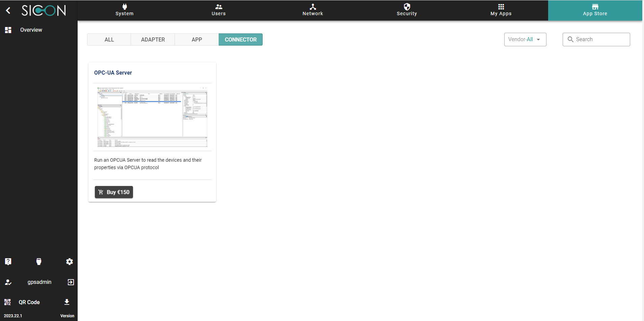Collapse sidebar with back arrow icon

click(x=8, y=11)
